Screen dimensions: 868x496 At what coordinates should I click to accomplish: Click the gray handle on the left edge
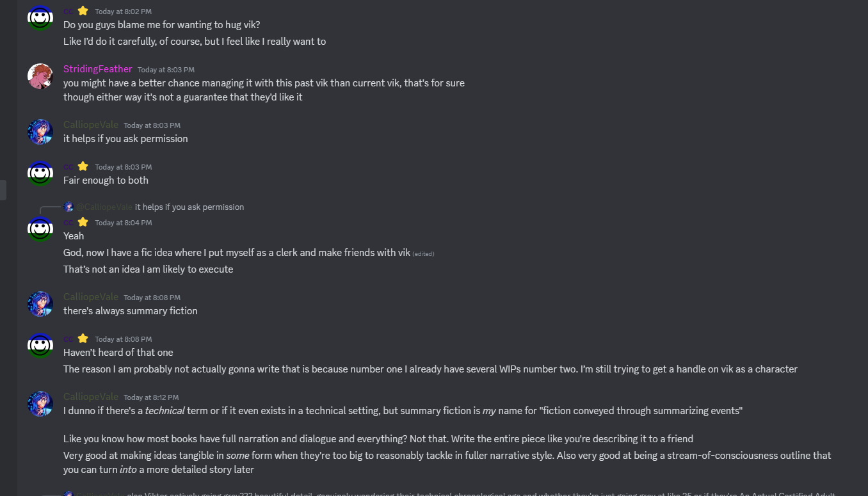point(3,190)
